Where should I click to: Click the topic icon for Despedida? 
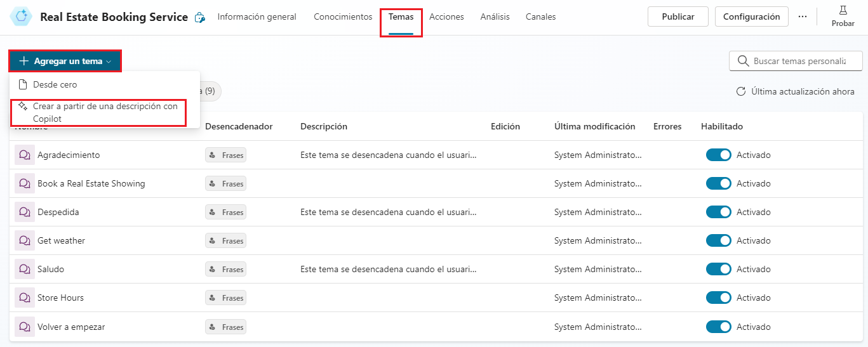pos(25,212)
